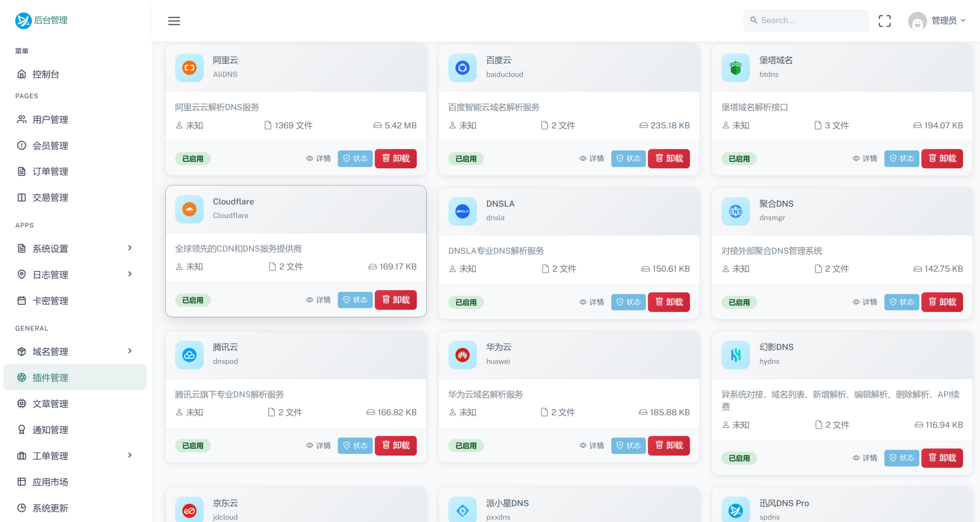Toggle the 状态 button on Cloudflare card
Image resolution: width=980 pixels, height=522 pixels.
[355, 300]
